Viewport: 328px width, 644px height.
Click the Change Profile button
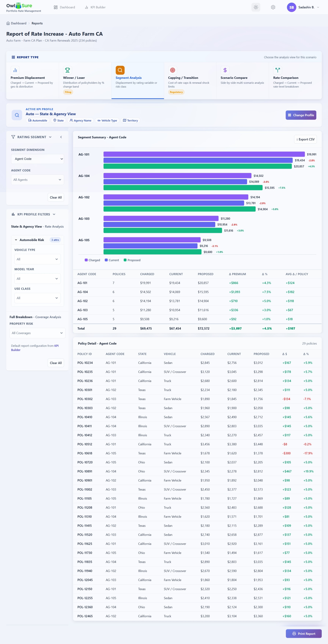pos(301,115)
